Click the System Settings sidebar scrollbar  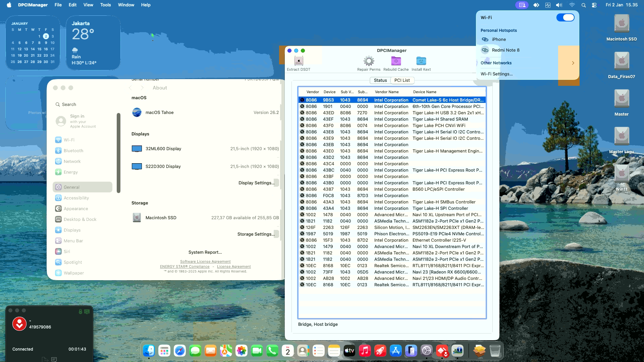(x=118, y=153)
